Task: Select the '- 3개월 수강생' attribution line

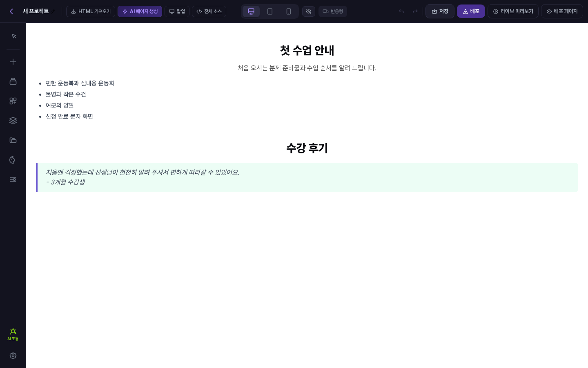Action: click(x=65, y=182)
